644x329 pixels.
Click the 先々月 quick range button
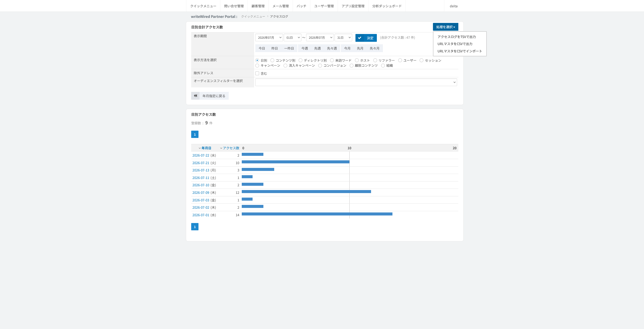point(375,48)
